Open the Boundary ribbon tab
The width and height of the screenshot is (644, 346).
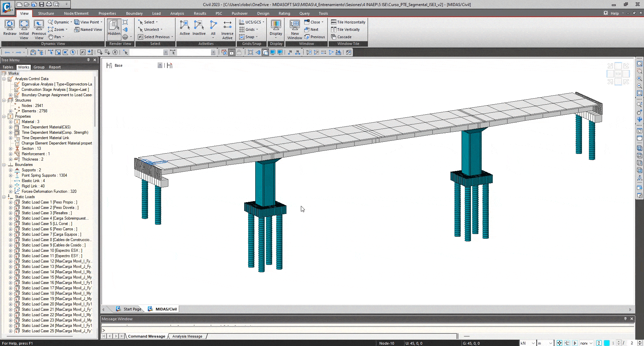[x=134, y=13]
